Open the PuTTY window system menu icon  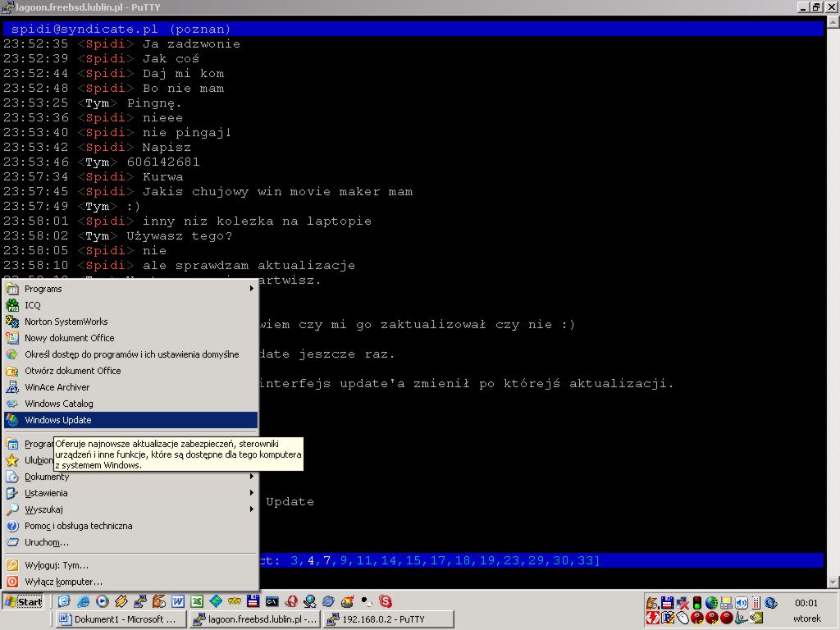(x=7, y=7)
